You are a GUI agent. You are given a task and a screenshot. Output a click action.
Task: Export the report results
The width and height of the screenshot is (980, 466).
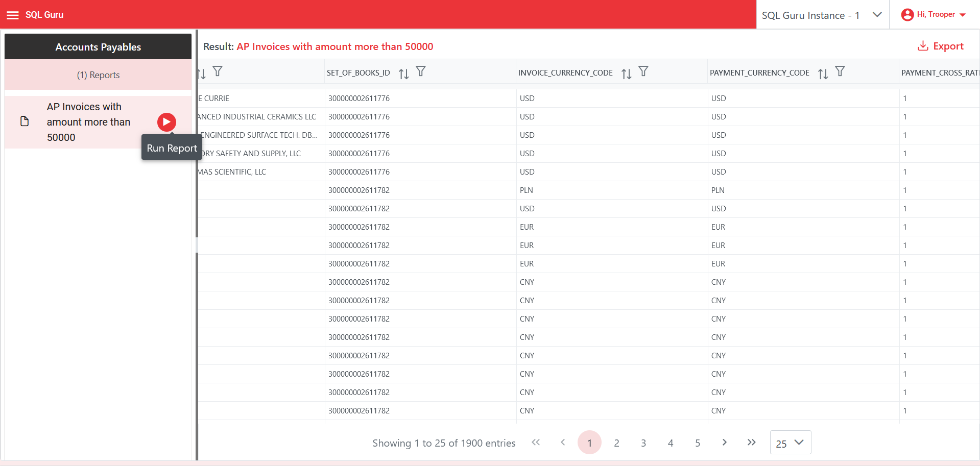coord(941,46)
